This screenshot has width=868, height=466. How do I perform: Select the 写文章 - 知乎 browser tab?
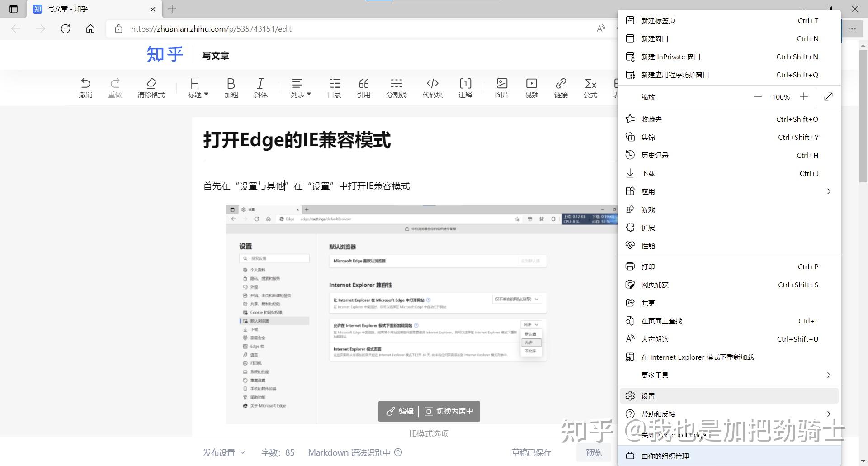[94, 9]
